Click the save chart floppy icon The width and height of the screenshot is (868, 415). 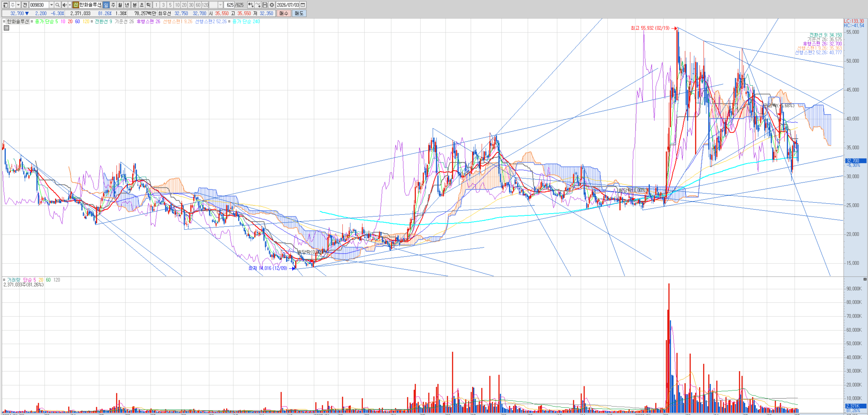[x=265, y=5]
